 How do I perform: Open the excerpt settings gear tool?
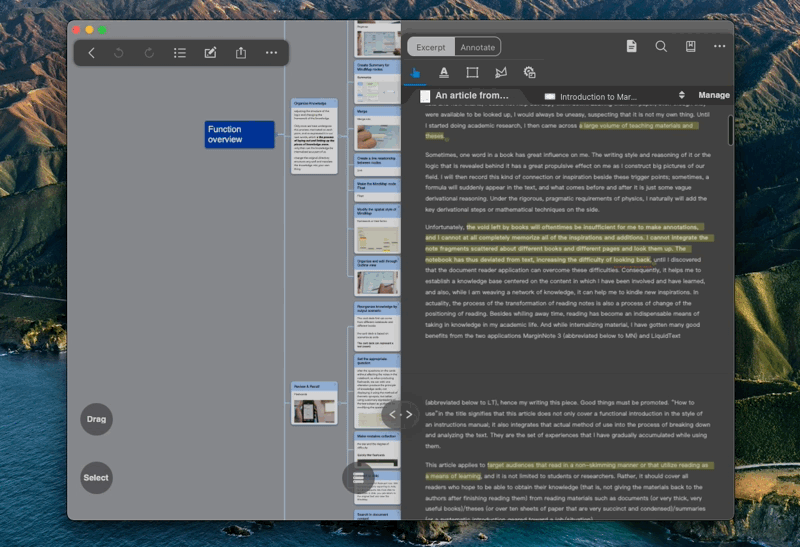(x=530, y=72)
